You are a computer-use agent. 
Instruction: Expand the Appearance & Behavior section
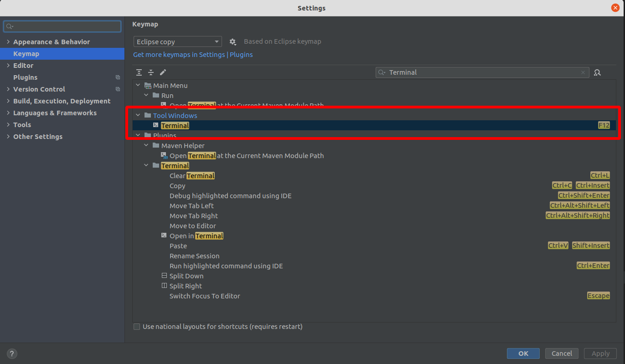8,42
